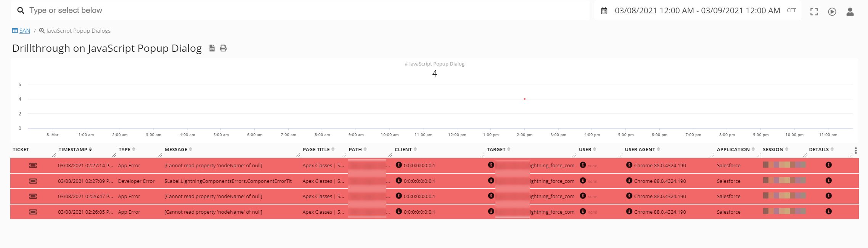Open the table column options menu
The height and width of the screenshot is (248, 868).
[x=856, y=150]
